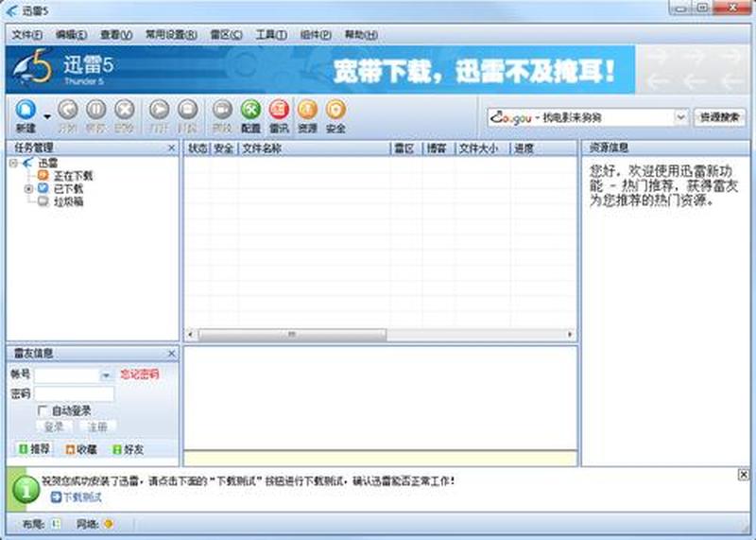Click the task list scrollbar's left arrow
The image size is (756, 540).
pyautogui.click(x=191, y=334)
